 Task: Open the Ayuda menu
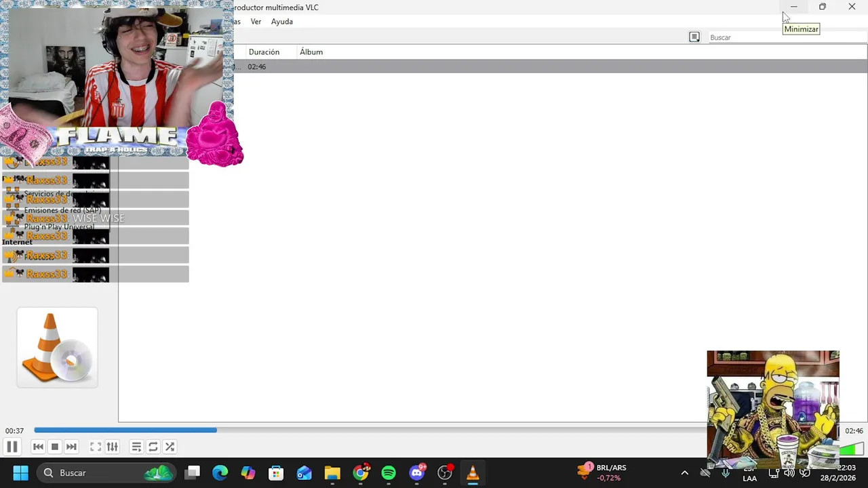(282, 22)
